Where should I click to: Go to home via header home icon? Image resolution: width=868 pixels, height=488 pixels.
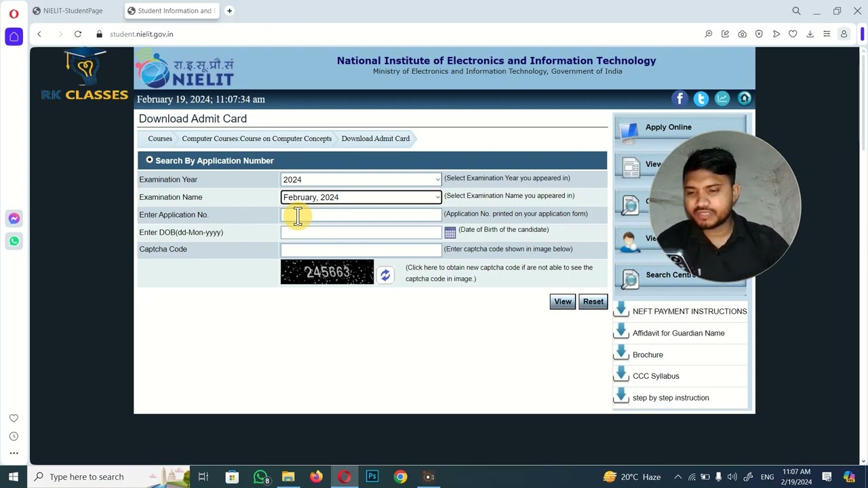tap(745, 99)
